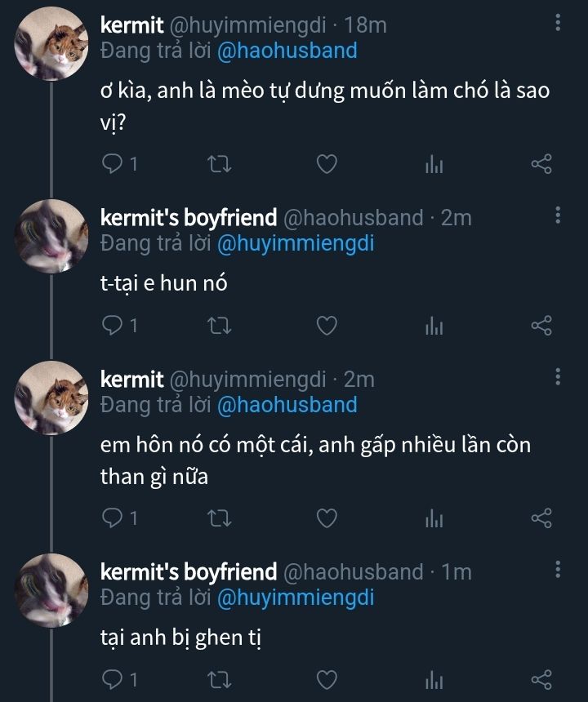Retweet the "tại anh bị ghen tị" tweet
The image size is (588, 702).
(x=220, y=679)
